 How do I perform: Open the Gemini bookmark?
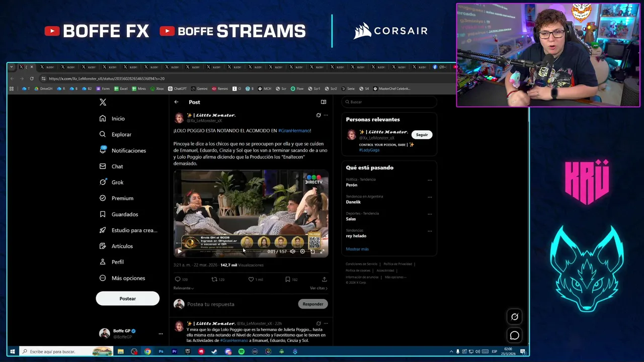(x=199, y=88)
